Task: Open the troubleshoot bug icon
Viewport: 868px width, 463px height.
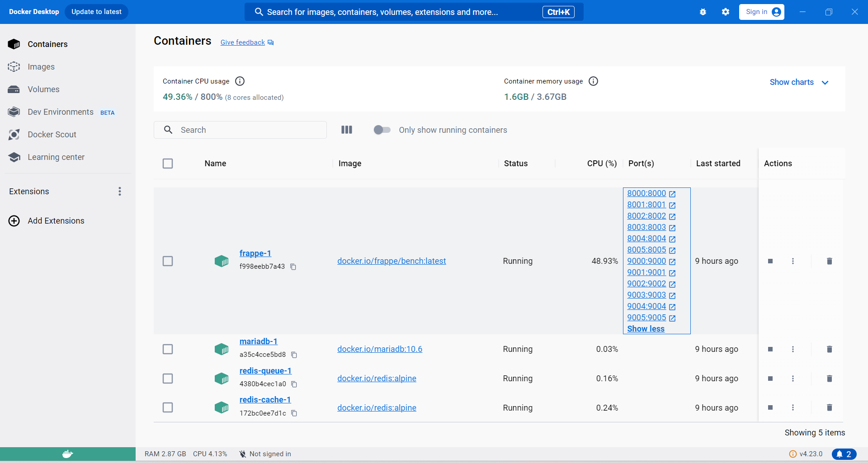Action: (x=703, y=12)
